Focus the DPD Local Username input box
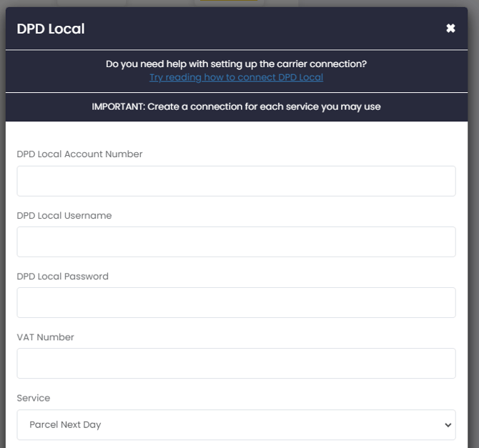The image size is (479, 448). point(236,242)
